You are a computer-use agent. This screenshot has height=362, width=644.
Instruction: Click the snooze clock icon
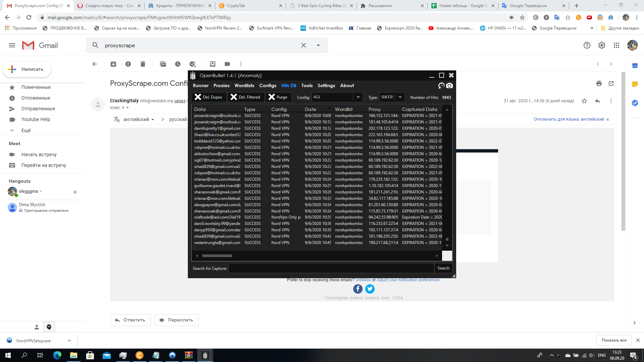pos(178,64)
